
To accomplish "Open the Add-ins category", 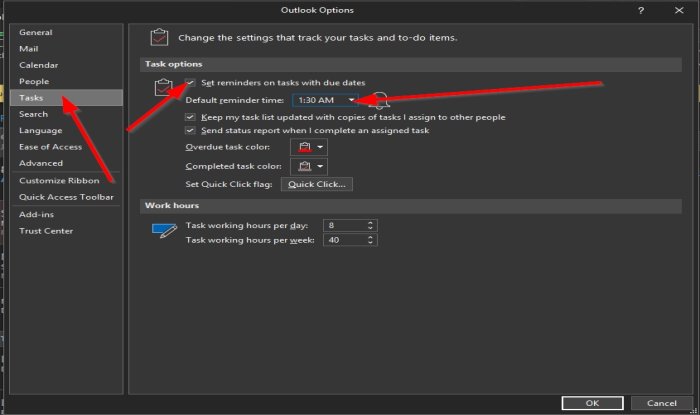I will pos(37,215).
